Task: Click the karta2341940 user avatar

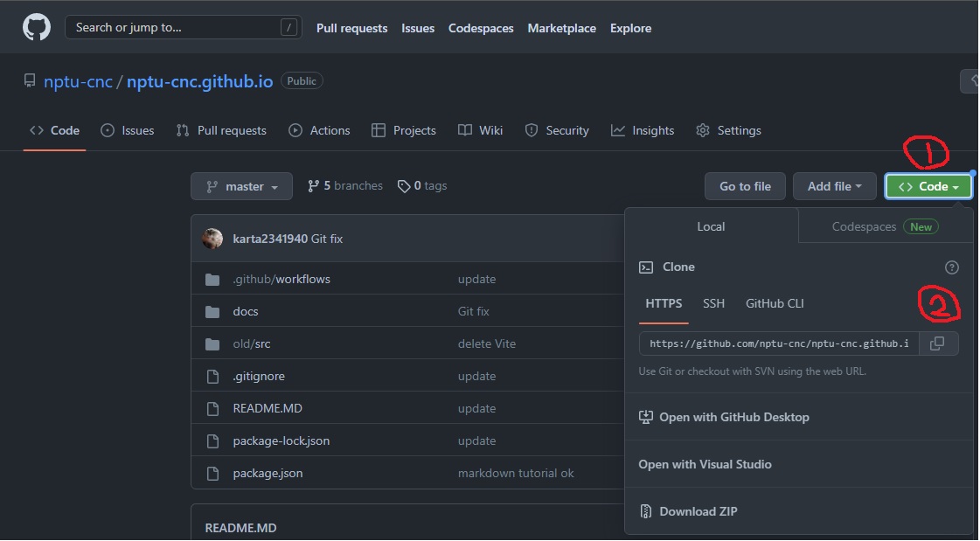Action: 212,239
